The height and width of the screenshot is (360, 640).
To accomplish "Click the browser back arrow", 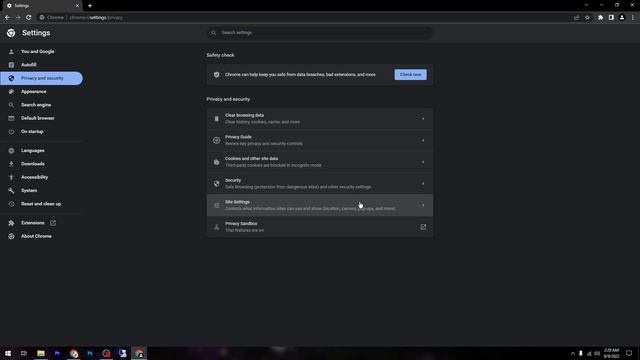I will tap(7, 18).
